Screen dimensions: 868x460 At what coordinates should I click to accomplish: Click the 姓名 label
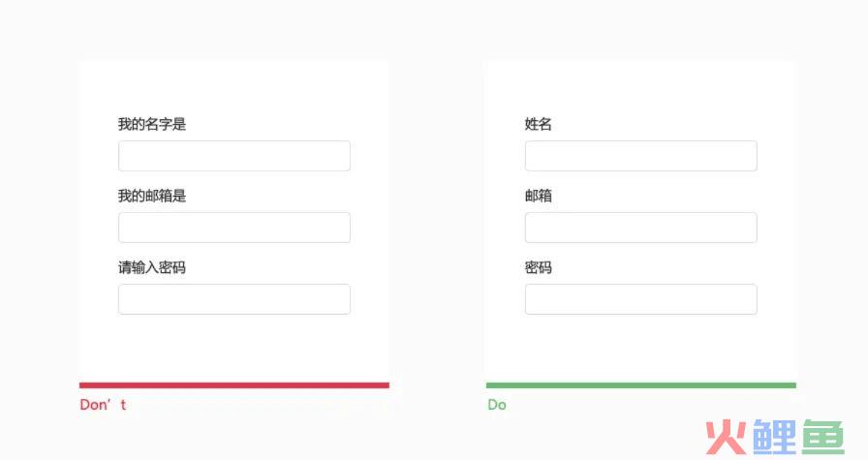(538, 124)
